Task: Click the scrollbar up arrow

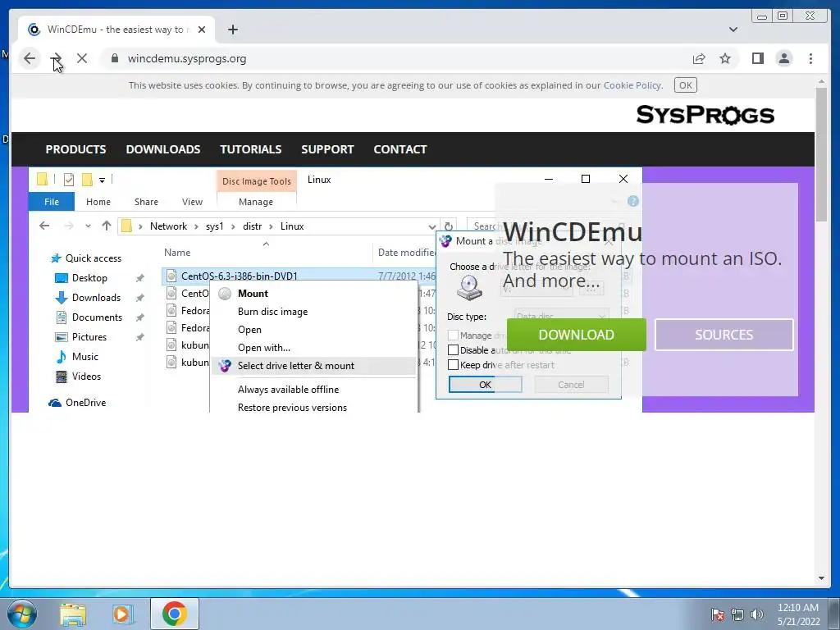Action: [x=821, y=82]
